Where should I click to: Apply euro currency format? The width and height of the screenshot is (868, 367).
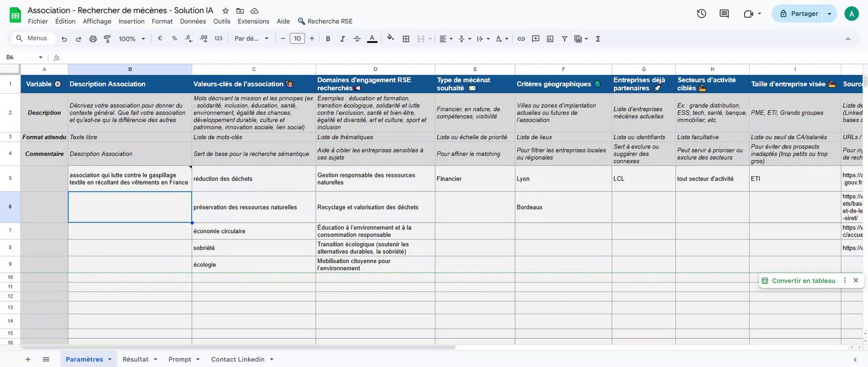click(x=160, y=38)
